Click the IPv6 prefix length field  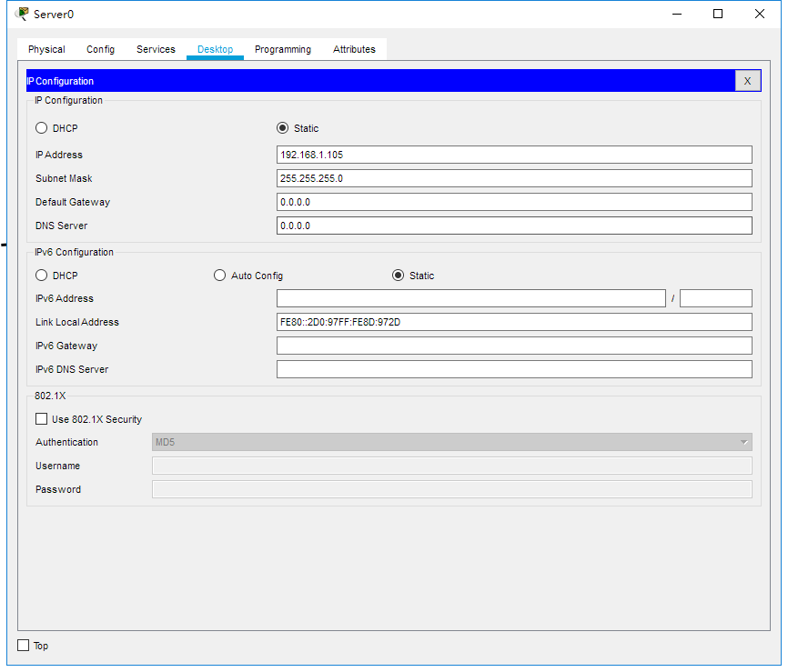(715, 298)
